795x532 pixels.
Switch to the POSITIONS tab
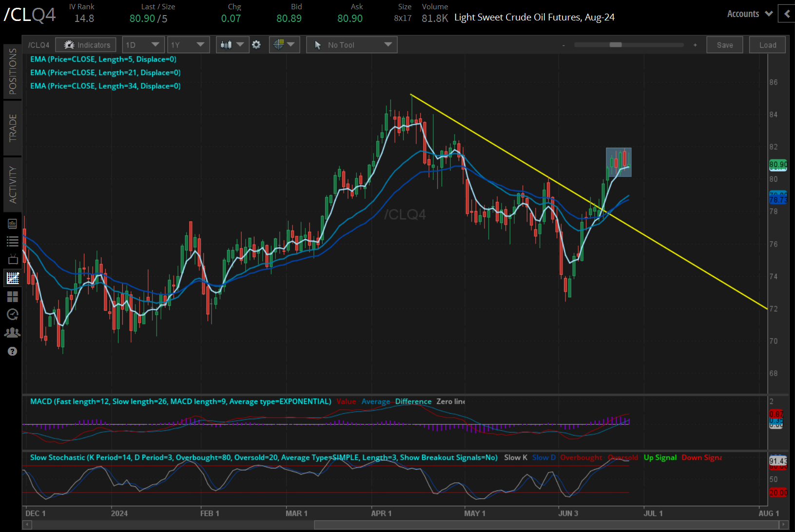tap(13, 71)
